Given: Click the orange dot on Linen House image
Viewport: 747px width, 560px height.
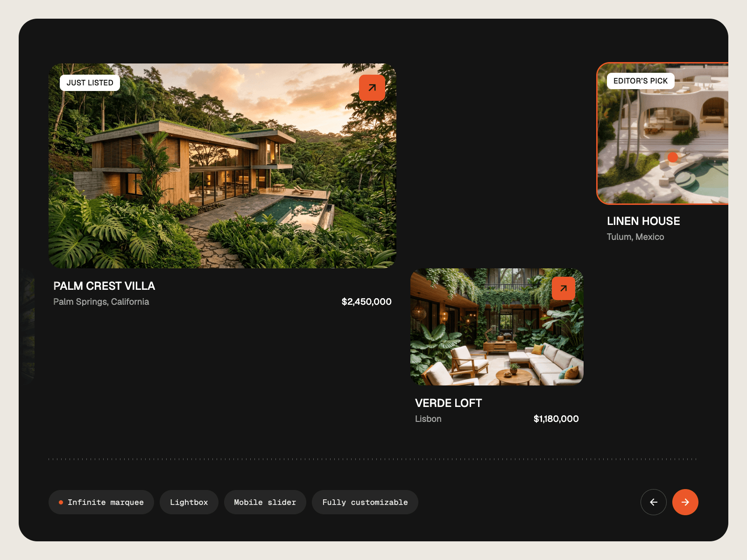Looking at the screenshot, I should [x=673, y=157].
